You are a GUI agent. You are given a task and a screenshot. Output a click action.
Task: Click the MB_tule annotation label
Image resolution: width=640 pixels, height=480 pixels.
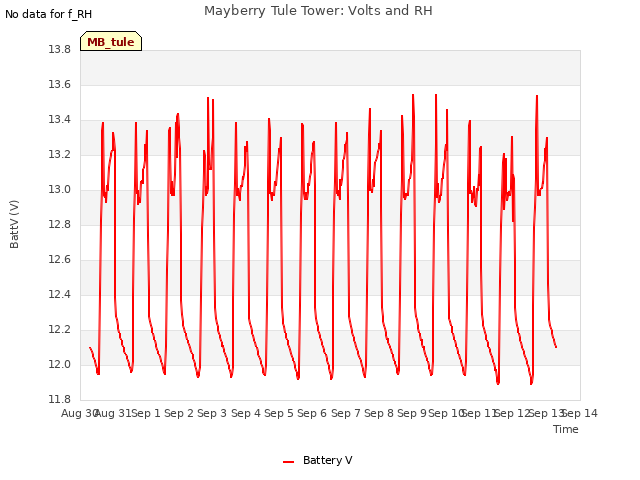(111, 42)
